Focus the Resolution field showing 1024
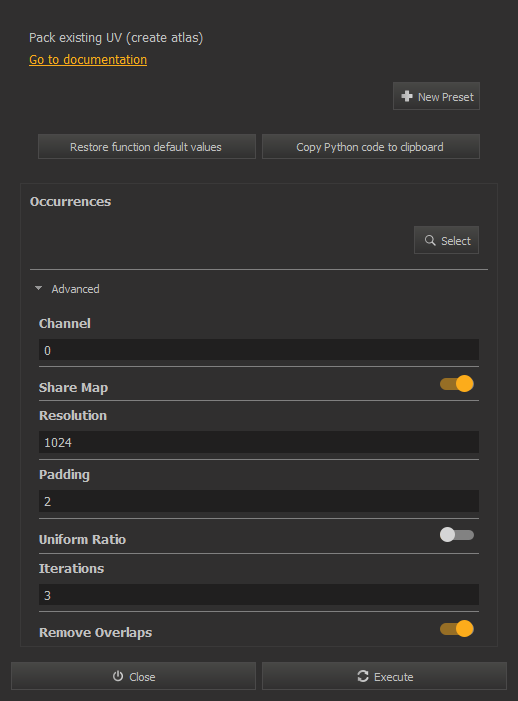 tap(259, 442)
